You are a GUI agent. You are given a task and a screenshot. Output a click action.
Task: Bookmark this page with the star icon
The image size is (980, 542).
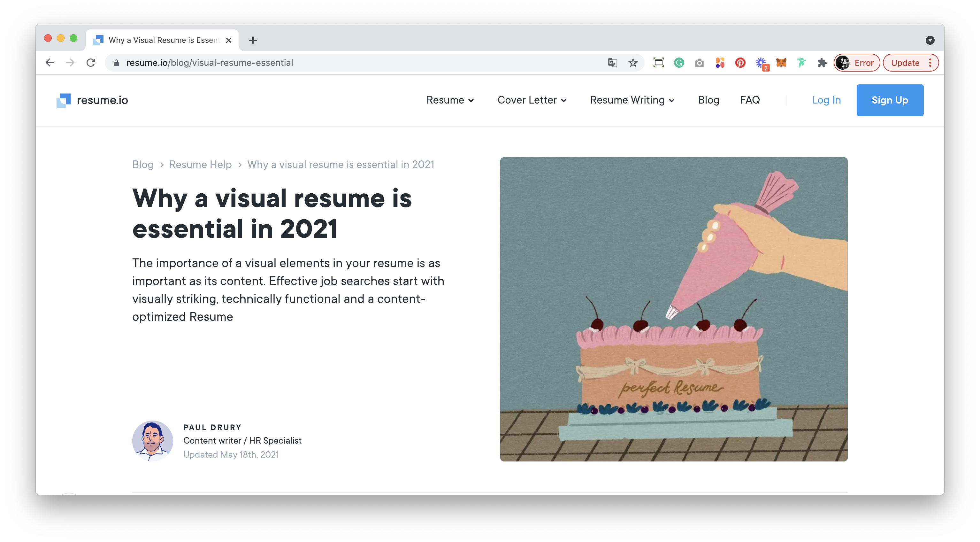(x=633, y=63)
